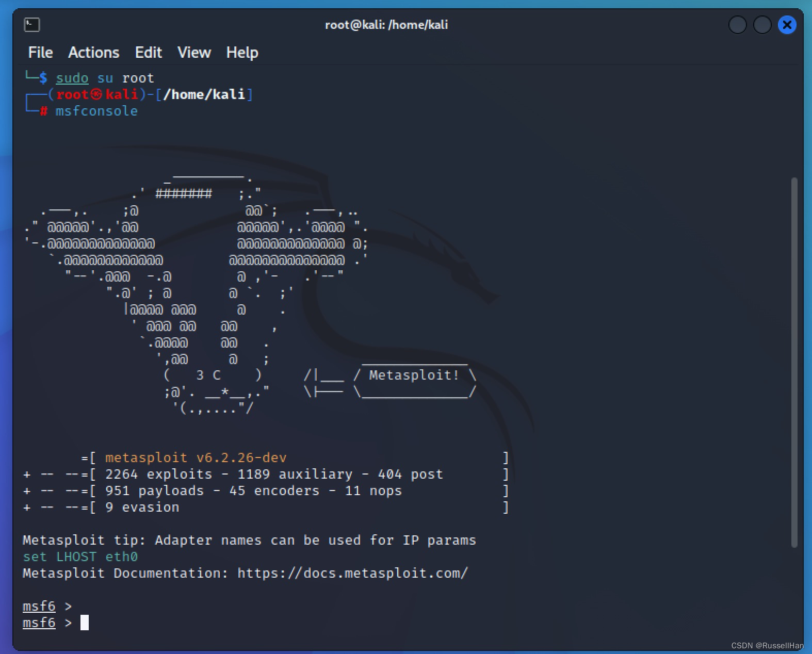Click the 'Metasploit!' speech bubble text
This screenshot has height=654, width=812.
click(414, 375)
